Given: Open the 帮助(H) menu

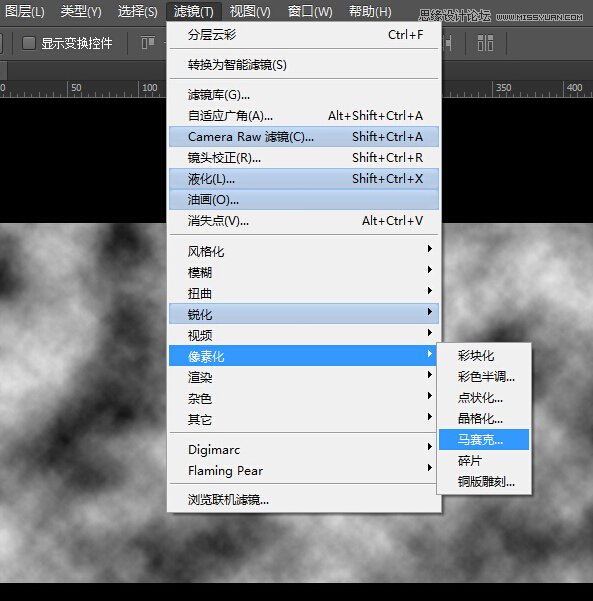Looking at the screenshot, I should point(370,11).
